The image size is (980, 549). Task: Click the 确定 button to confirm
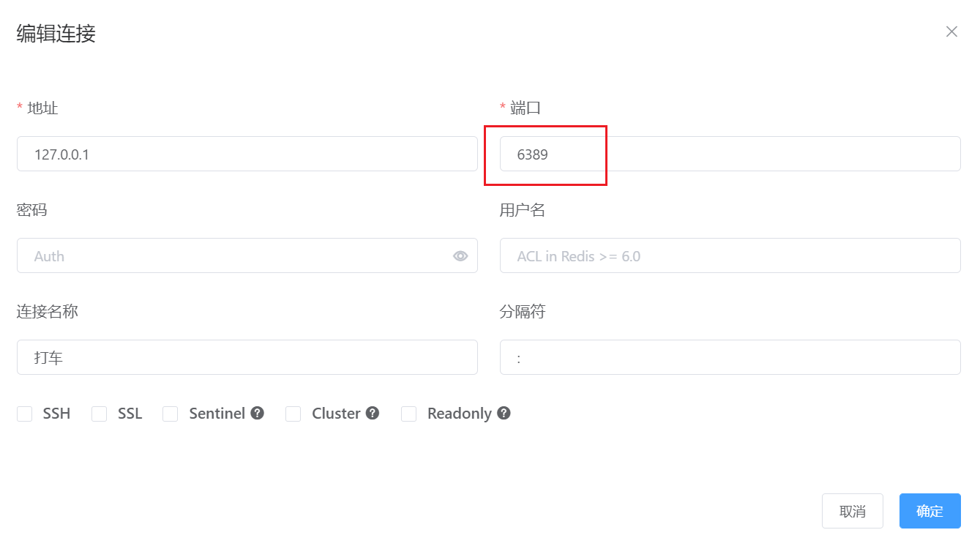pos(929,511)
